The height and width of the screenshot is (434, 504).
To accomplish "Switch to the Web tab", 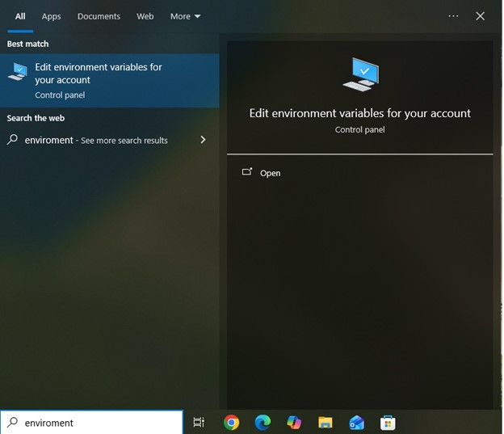I will [145, 16].
